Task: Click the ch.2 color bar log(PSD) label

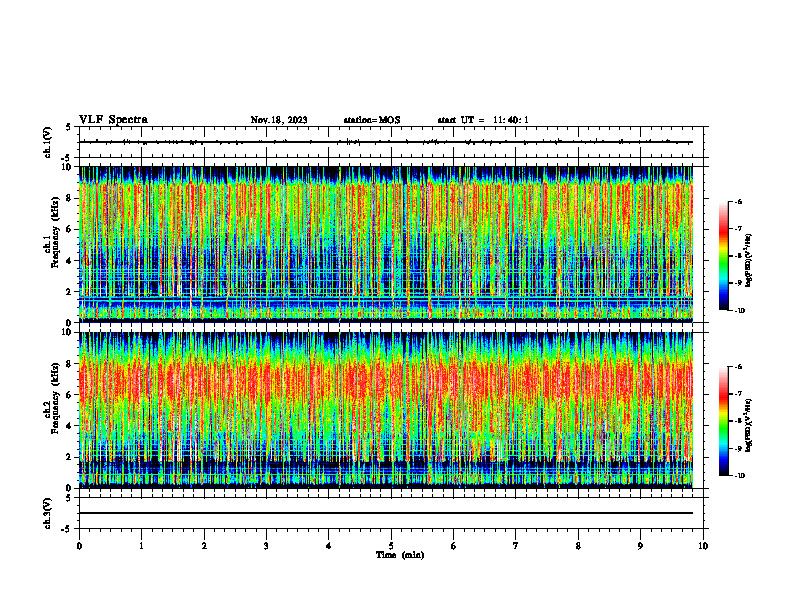Action: click(x=749, y=425)
